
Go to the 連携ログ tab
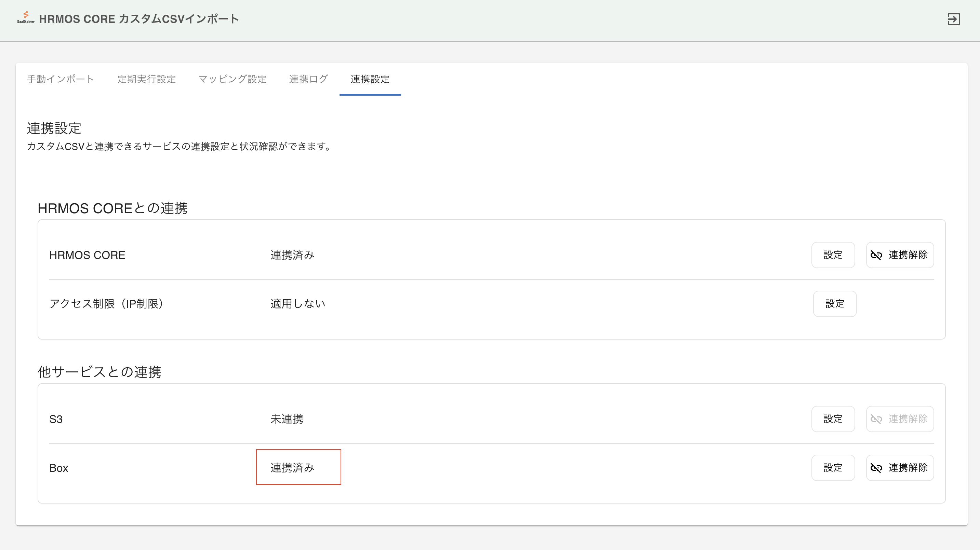coord(308,79)
